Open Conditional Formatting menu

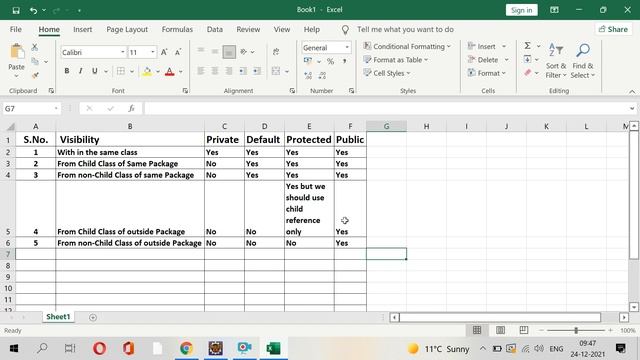coord(407,47)
